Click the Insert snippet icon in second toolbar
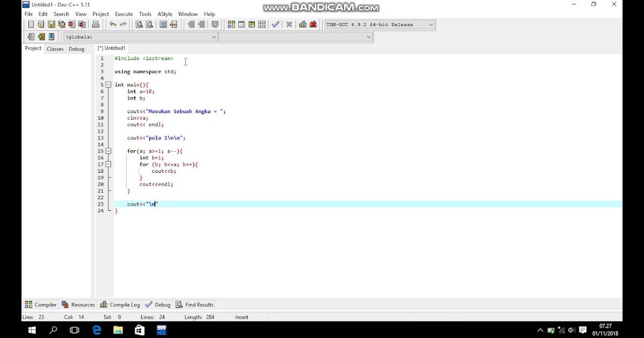 31,36
